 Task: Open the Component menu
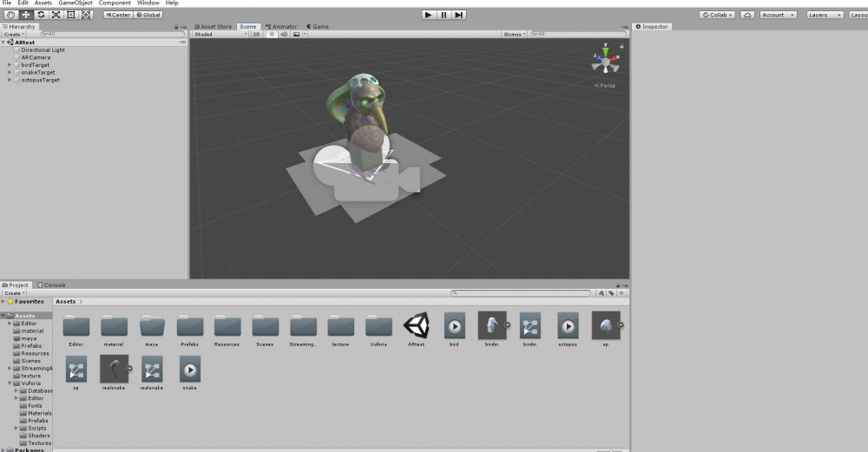click(115, 3)
